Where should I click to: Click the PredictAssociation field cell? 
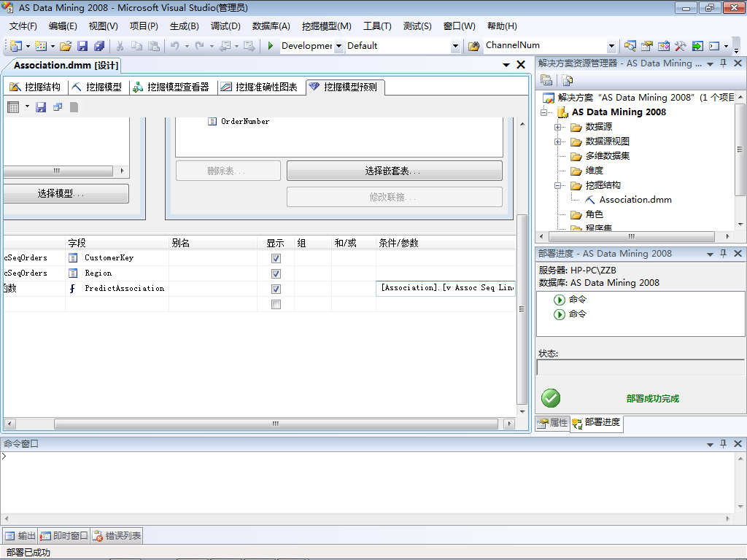point(117,288)
